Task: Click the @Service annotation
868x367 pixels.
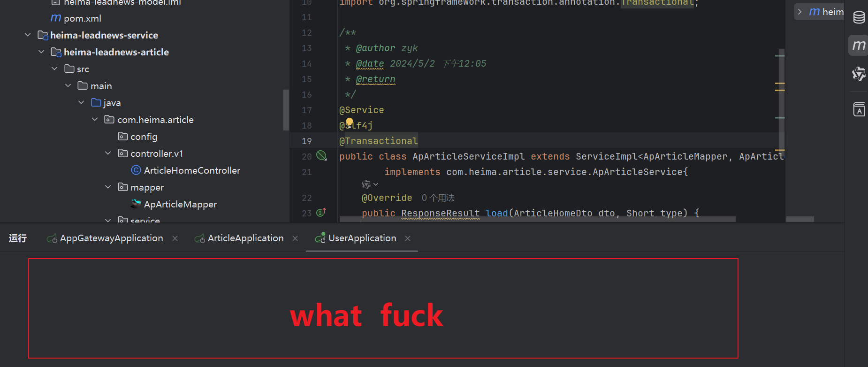Action: pos(362,110)
